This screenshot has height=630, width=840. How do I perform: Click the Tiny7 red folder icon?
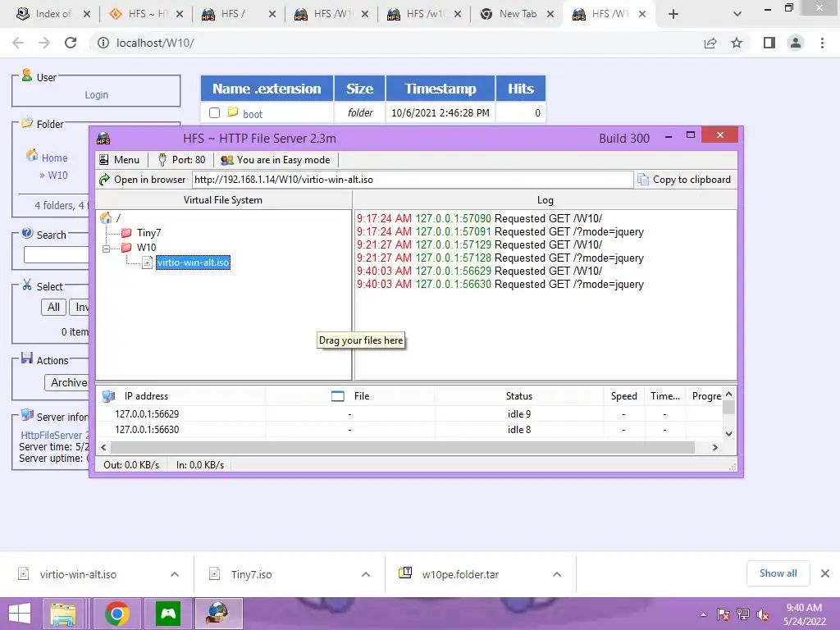coord(126,232)
